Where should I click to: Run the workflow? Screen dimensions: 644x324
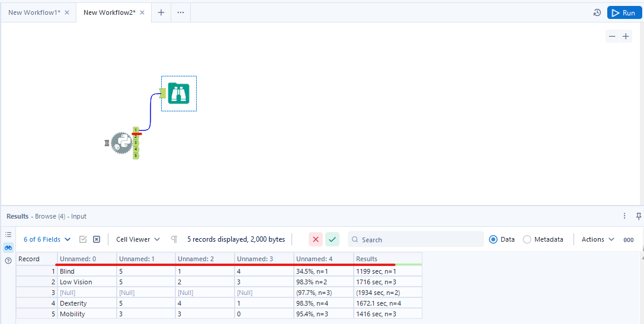tap(624, 12)
